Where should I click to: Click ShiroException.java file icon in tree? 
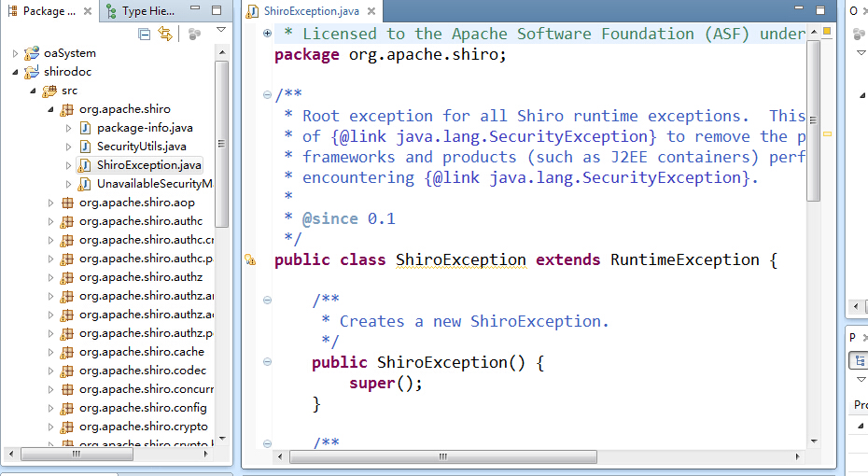click(x=84, y=165)
